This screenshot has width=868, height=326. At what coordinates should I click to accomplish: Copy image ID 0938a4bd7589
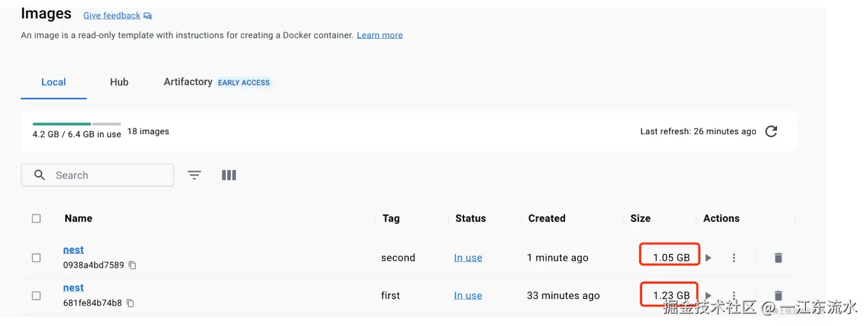coord(132,265)
